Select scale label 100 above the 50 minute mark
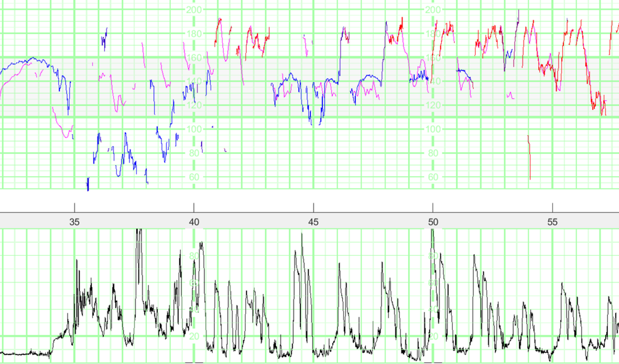619x364 pixels. pyautogui.click(x=433, y=129)
